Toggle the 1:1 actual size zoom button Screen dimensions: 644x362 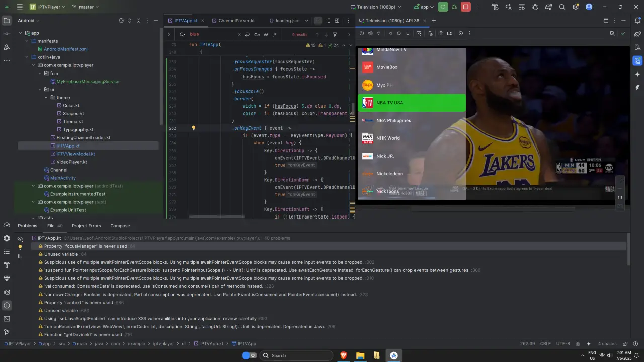(620, 198)
